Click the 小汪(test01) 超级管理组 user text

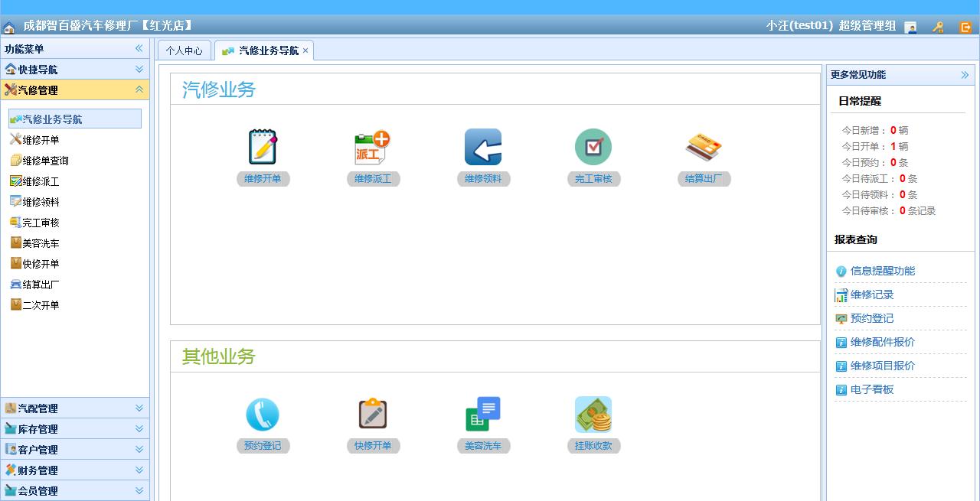click(831, 25)
